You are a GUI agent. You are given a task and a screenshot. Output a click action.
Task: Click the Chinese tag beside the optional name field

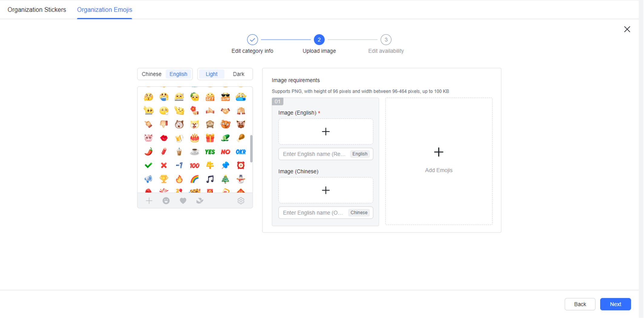[x=359, y=213]
